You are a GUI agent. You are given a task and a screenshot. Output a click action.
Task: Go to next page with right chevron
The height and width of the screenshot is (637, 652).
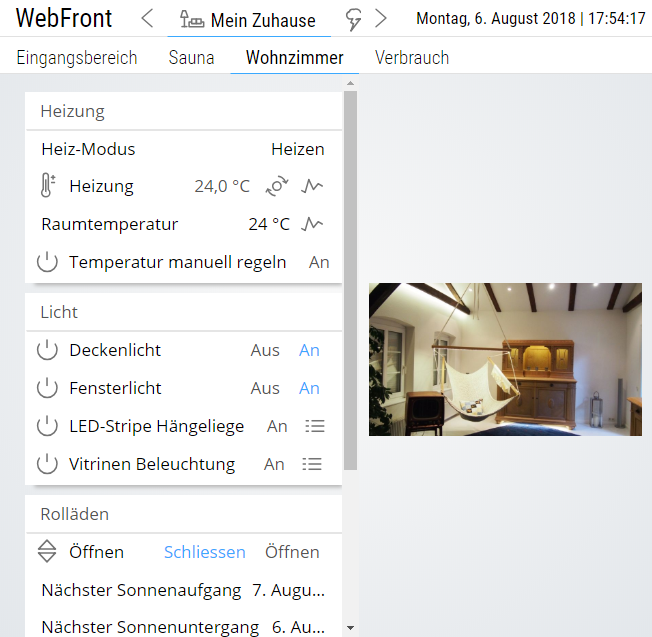click(381, 19)
